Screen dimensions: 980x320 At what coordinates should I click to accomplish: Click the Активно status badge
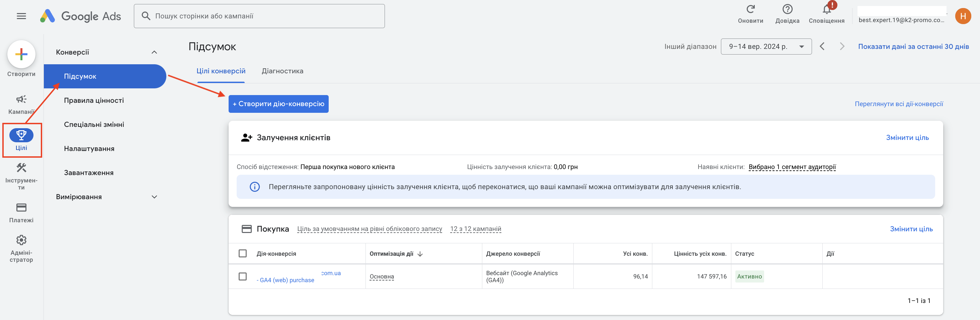749,276
